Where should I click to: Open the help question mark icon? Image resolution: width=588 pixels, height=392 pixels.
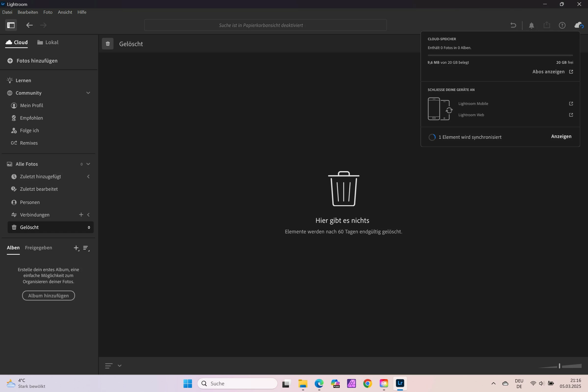[x=562, y=25]
